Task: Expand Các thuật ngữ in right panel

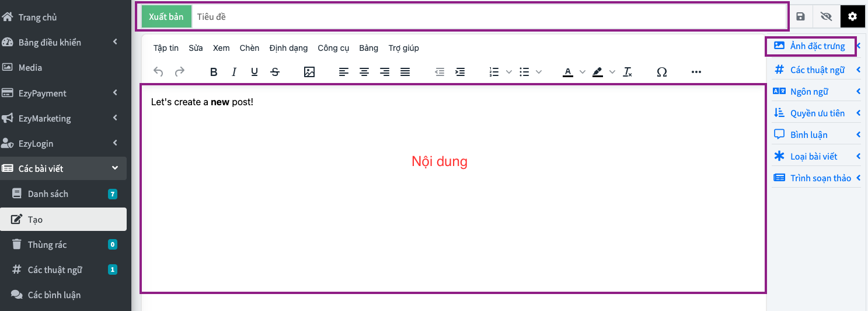Action: 817,70
